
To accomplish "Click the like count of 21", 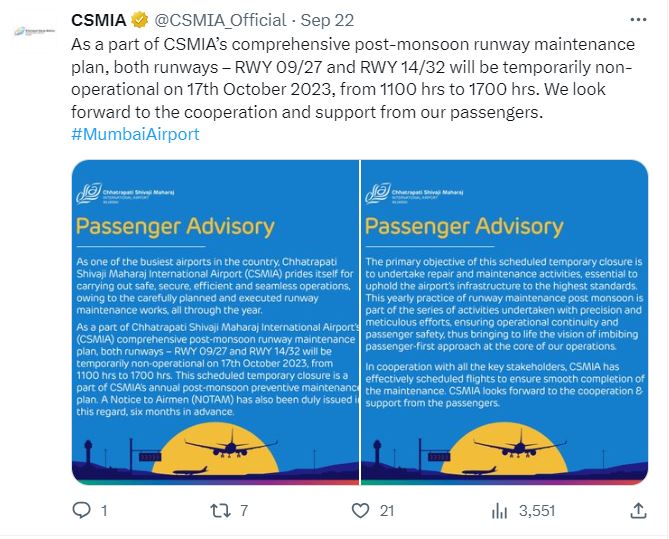I will (x=388, y=511).
